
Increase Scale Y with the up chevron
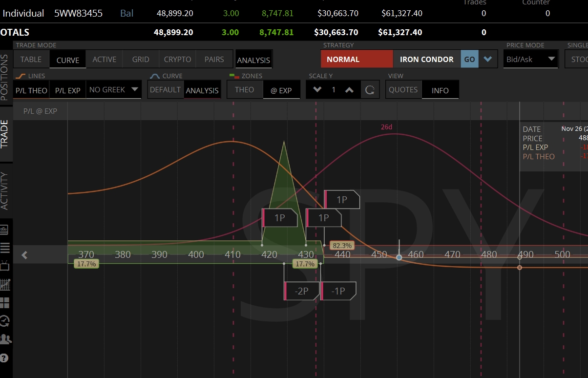(349, 90)
